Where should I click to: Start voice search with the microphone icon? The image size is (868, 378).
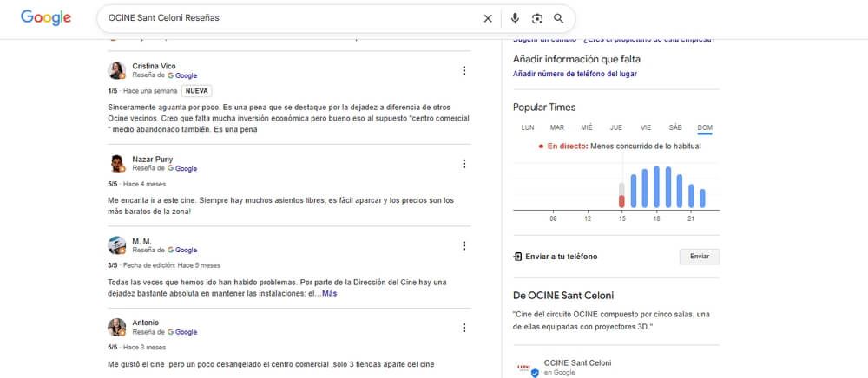click(515, 19)
